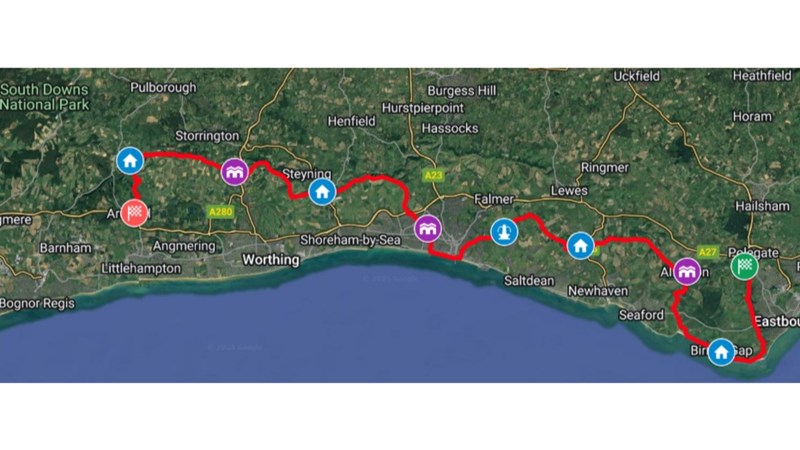Click the red checkered finish flag marker
800x450 pixels.
tap(134, 213)
